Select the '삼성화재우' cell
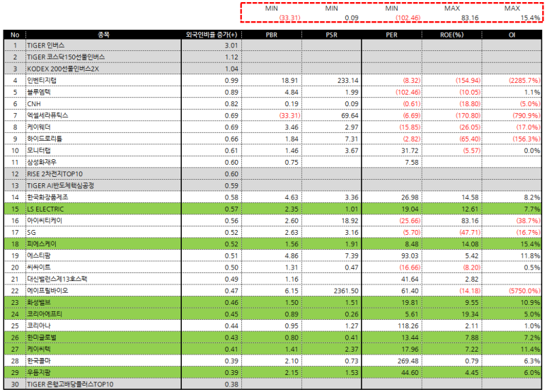This screenshot has height=392, width=547. click(103, 162)
